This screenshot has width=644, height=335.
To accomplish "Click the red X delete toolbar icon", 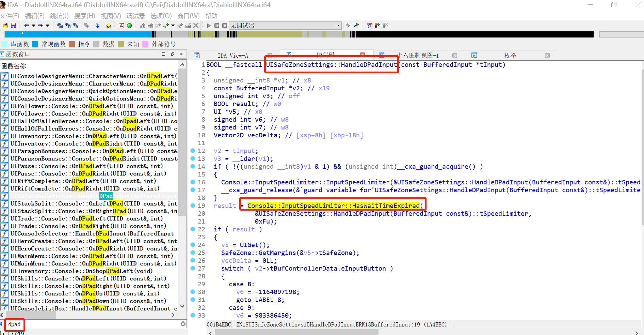I will tap(196, 26).
